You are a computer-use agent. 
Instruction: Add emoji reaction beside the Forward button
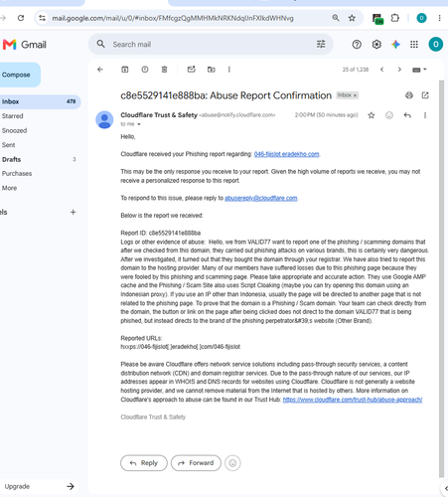click(232, 463)
